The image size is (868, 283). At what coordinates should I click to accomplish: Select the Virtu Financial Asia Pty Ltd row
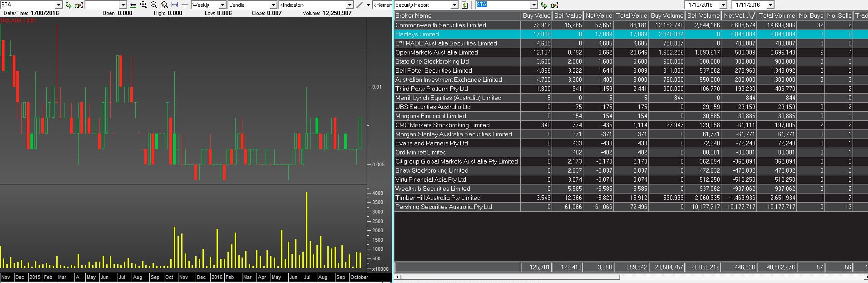(631, 180)
